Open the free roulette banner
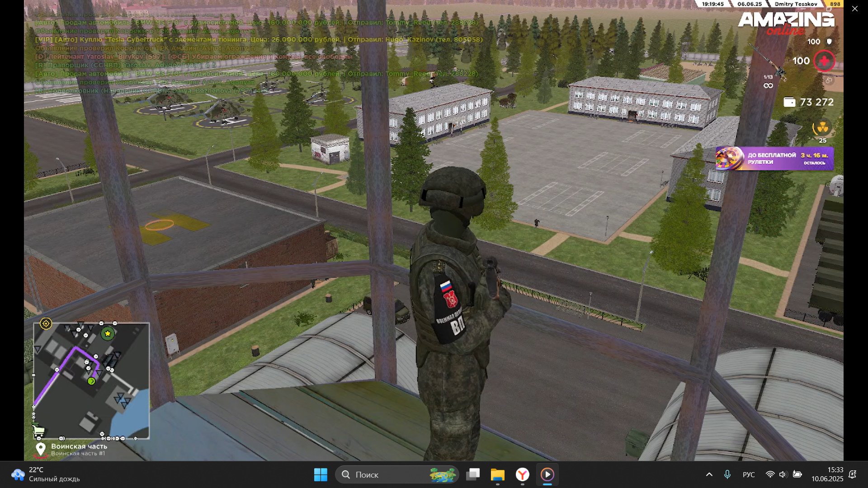This screenshot has width=868, height=488. [x=774, y=159]
